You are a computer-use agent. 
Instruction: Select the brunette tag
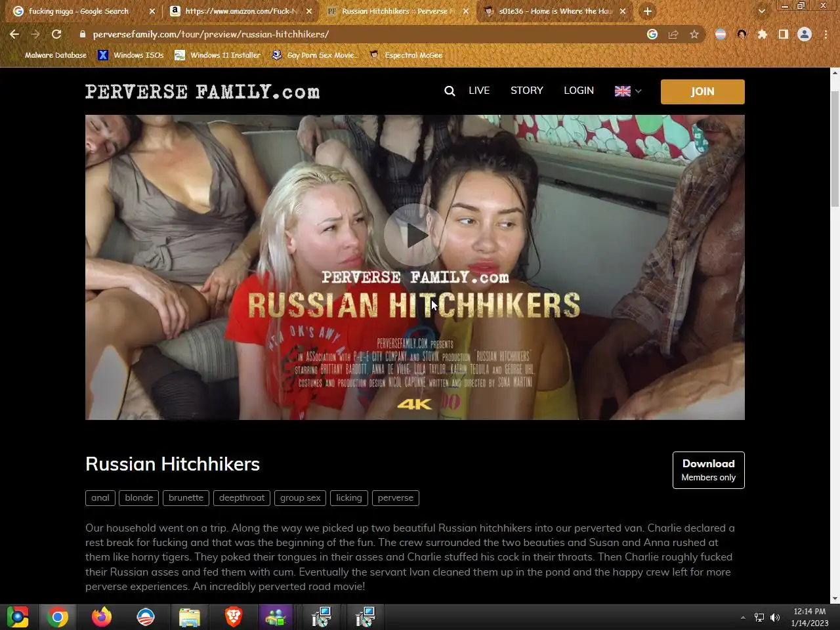(x=186, y=498)
